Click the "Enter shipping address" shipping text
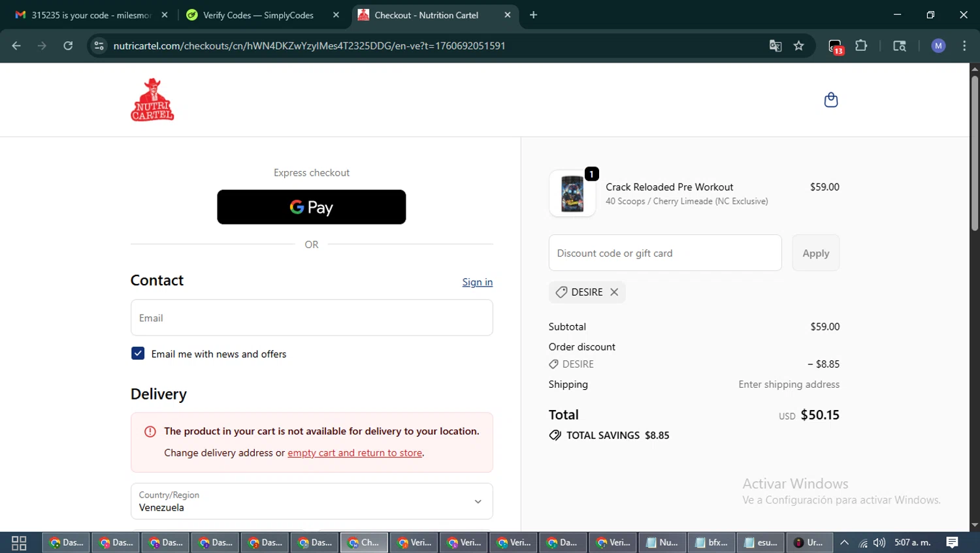 point(789,384)
